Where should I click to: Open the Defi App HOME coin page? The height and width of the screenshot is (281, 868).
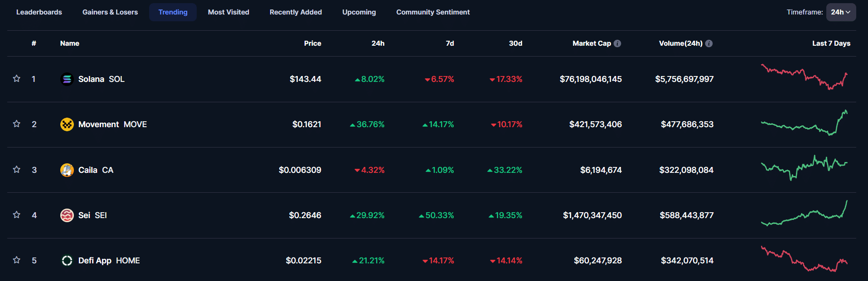pyautogui.click(x=109, y=261)
